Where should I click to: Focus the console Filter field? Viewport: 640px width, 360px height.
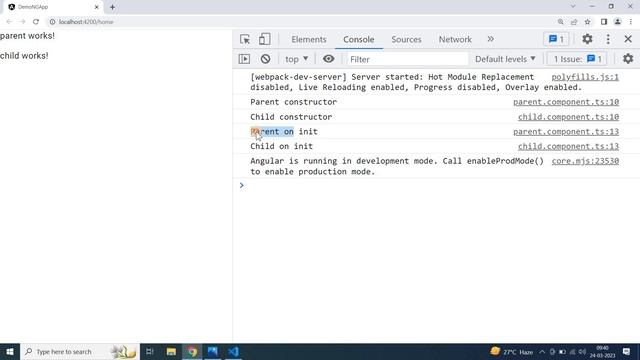pyautogui.click(x=407, y=59)
